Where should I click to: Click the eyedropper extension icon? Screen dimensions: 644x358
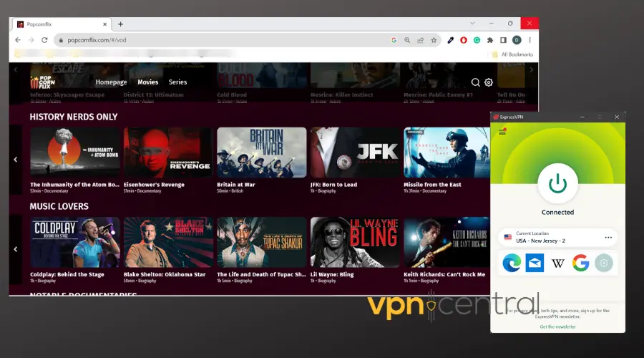point(451,40)
